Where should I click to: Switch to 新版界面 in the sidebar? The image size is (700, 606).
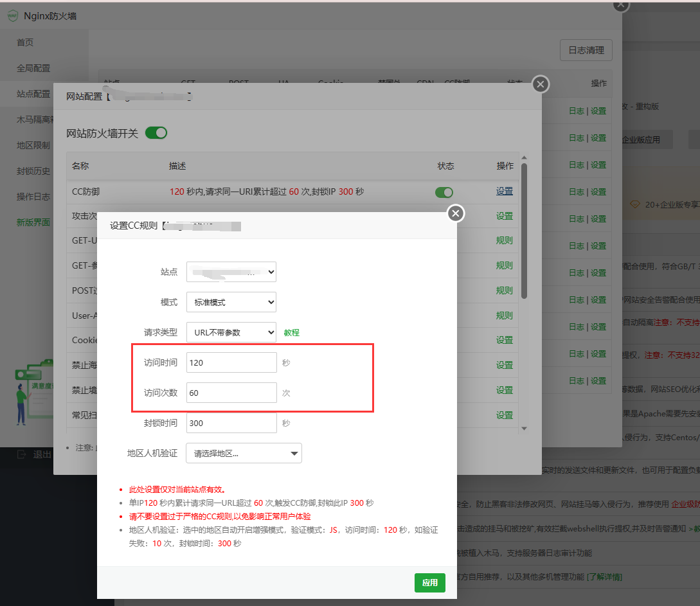point(33,222)
